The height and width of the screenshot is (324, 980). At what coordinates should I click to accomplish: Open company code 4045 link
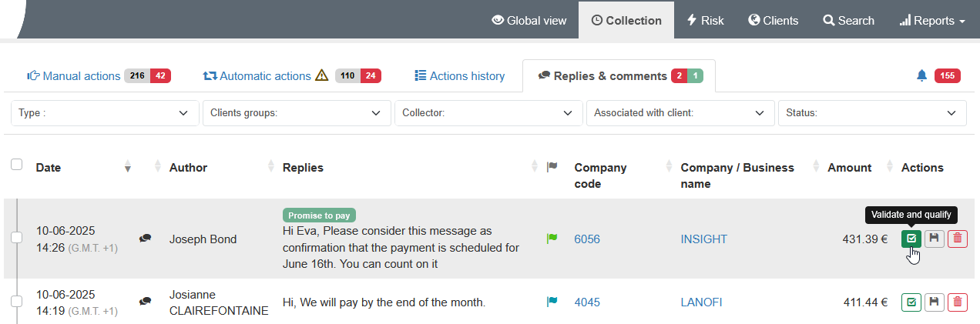point(586,302)
